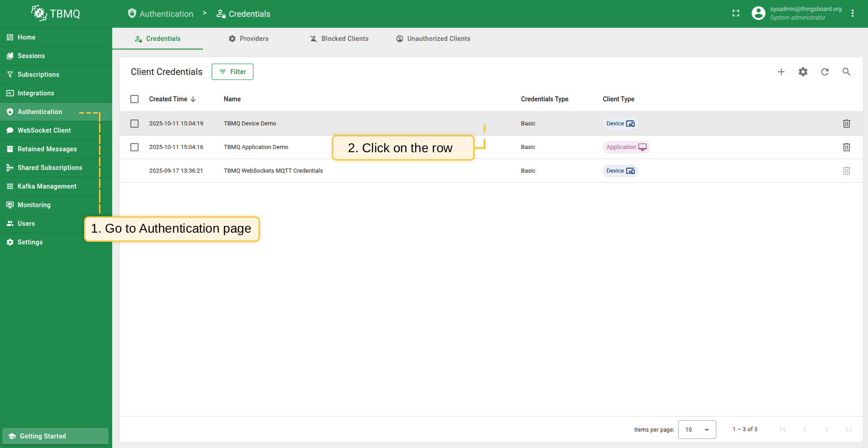Delete TBMQ Device Demo credentials
This screenshot has width=868, height=448.
[x=846, y=124]
